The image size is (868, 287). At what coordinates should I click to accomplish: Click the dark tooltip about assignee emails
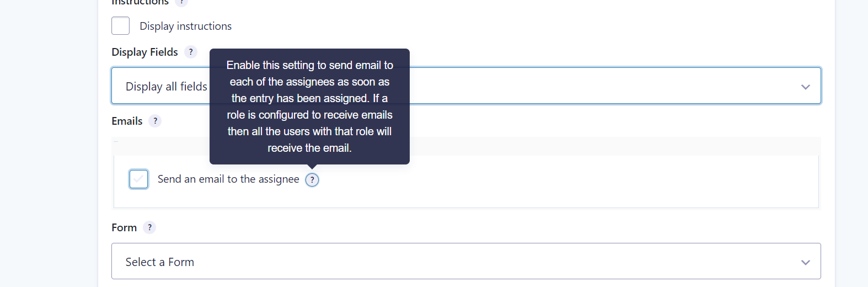click(309, 107)
